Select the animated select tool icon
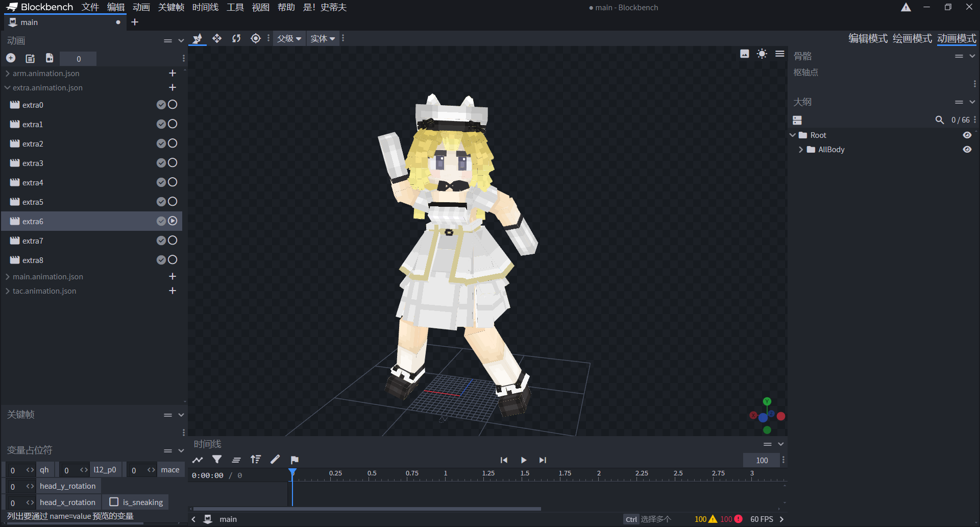The width and height of the screenshot is (980, 527). 198,39
